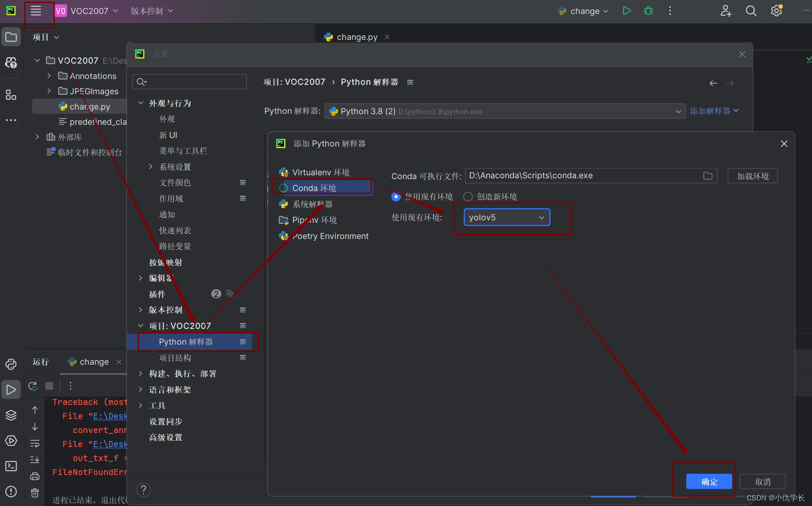812x506 pixels.
Task: Open 项目结构 settings page
Action: pos(175,358)
